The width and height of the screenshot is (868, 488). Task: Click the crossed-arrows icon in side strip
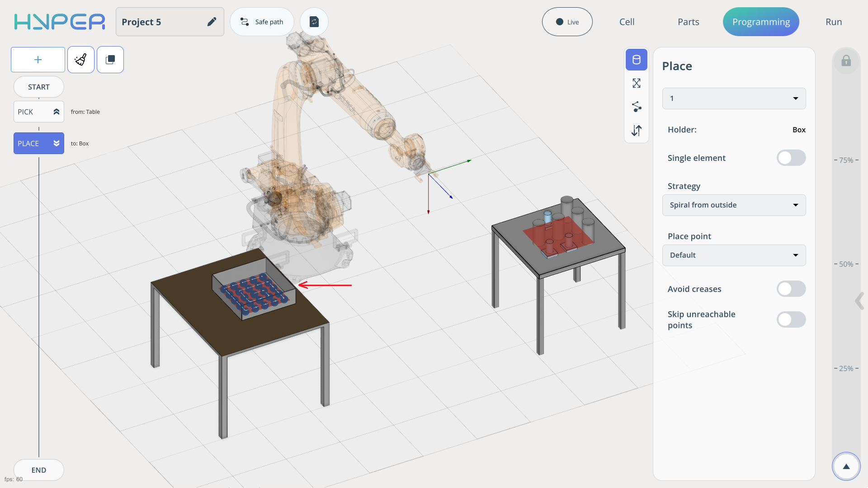pyautogui.click(x=637, y=83)
